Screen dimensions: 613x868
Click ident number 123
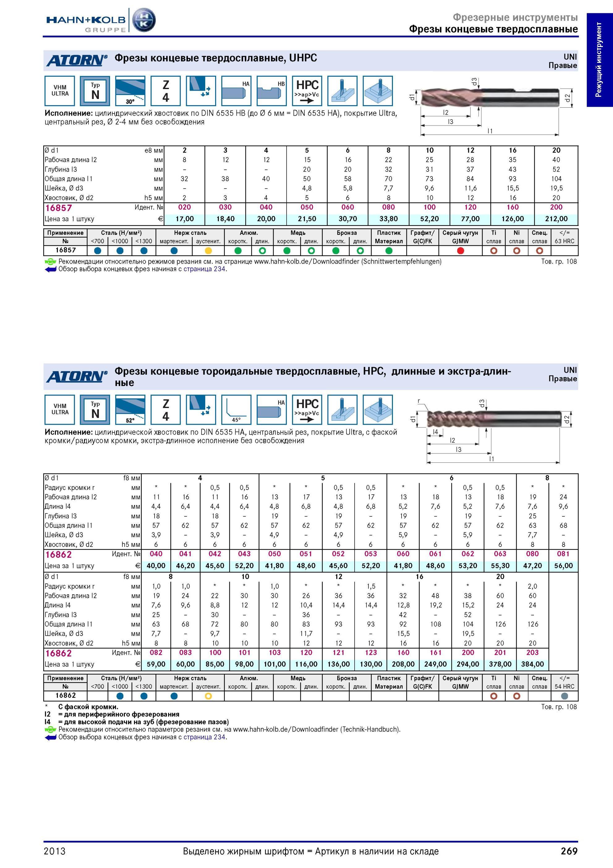point(371,652)
